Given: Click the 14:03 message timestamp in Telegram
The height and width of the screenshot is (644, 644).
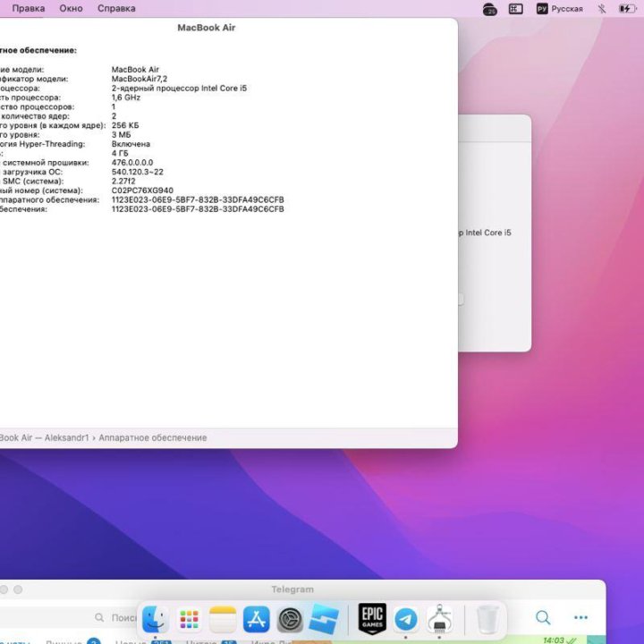Looking at the screenshot, I should (x=554, y=640).
